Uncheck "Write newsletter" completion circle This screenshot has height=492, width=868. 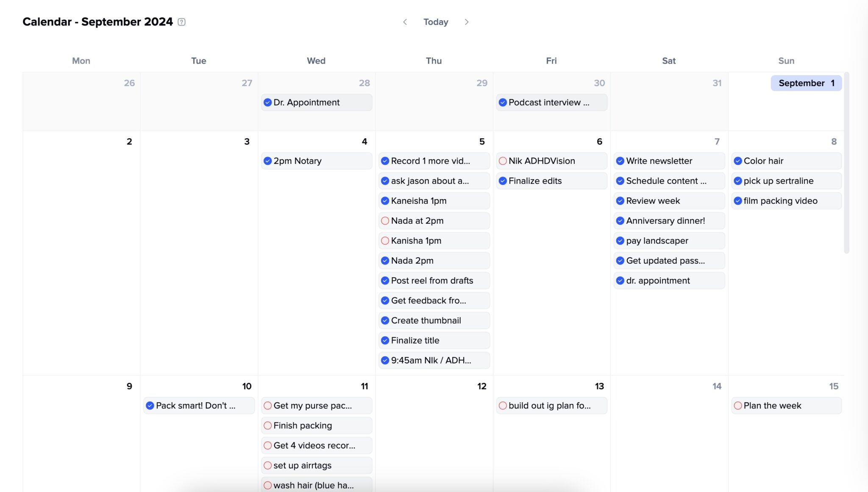coord(620,161)
